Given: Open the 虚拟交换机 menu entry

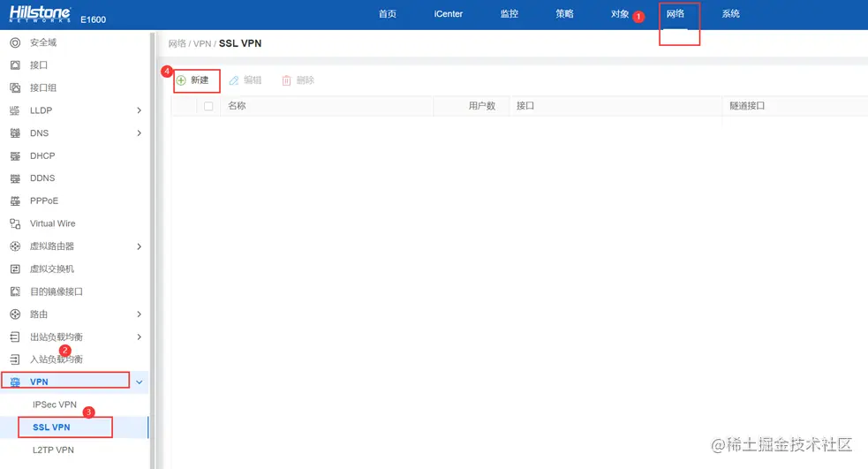Looking at the screenshot, I should click(52, 269).
